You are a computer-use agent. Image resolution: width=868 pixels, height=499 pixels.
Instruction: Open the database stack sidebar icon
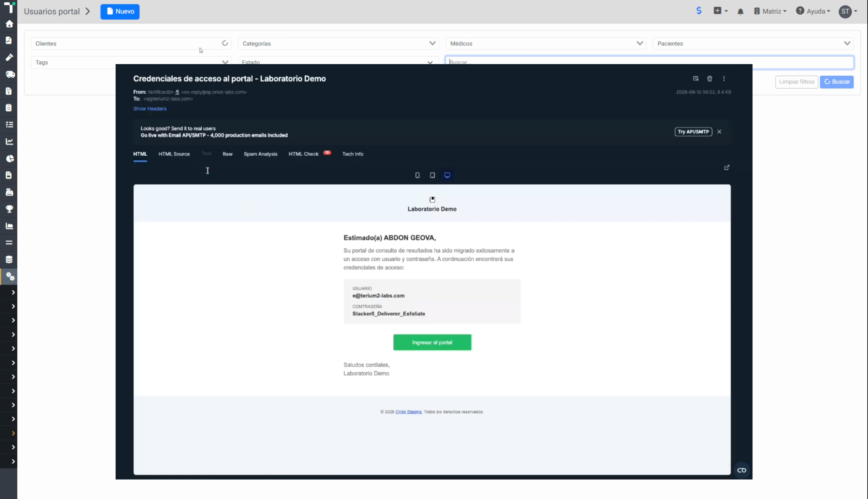pos(9,259)
